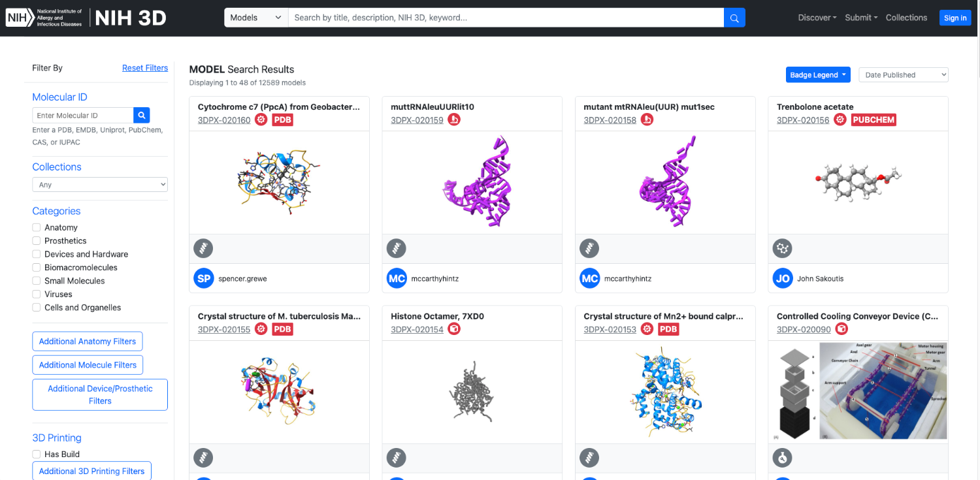Check the Small Molecules category filter
Screen dimensions: 980x480
coord(37,281)
